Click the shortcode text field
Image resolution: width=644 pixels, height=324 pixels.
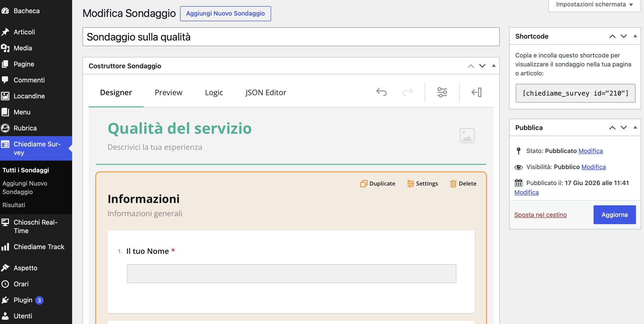pyautogui.click(x=576, y=93)
